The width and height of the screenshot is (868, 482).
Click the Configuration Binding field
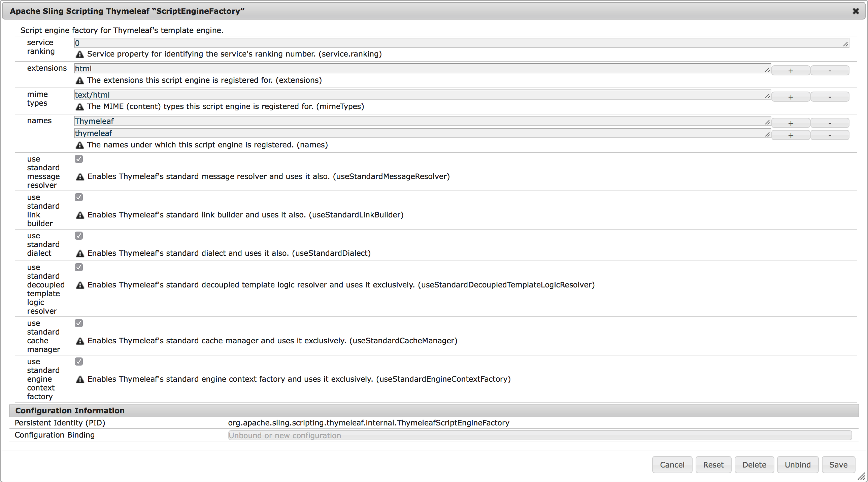click(472, 435)
